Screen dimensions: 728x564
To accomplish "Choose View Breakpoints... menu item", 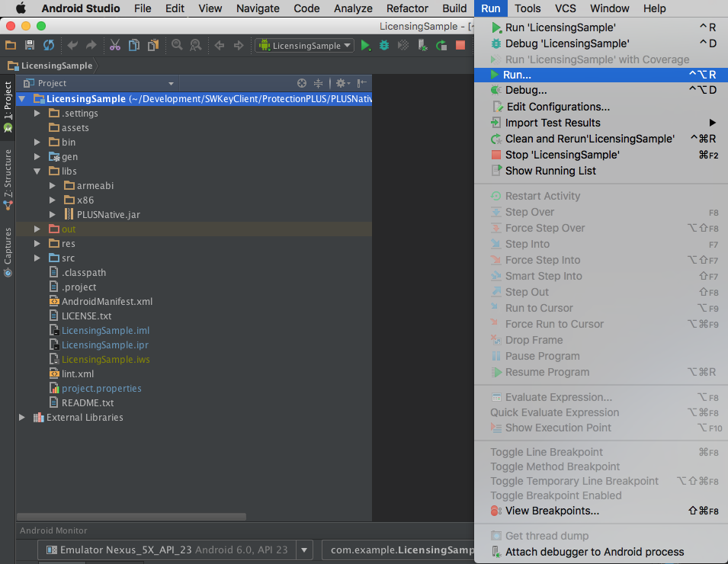I will pyautogui.click(x=601, y=511).
